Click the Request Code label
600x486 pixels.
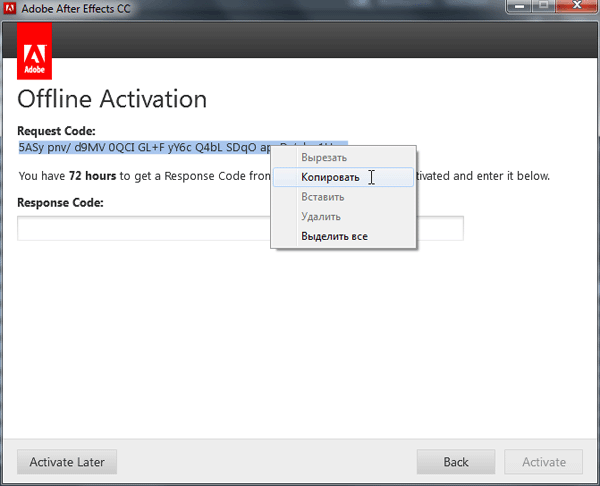[56, 131]
